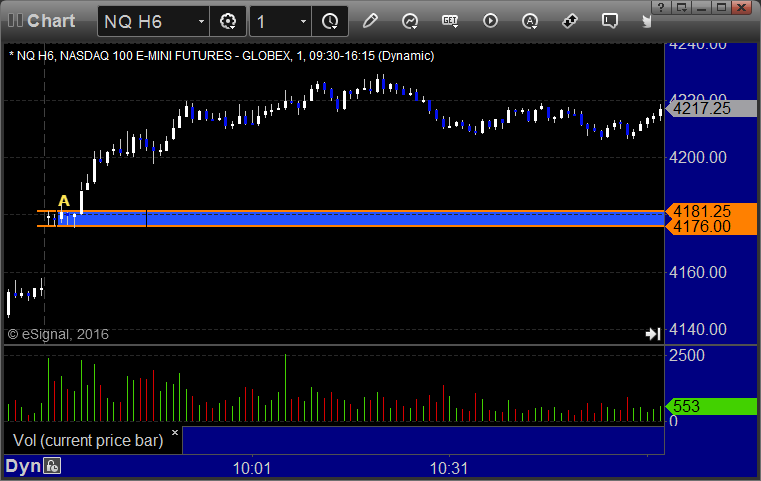Viewport: 761px width, 481px height.
Task: Click the 2500 volume axis label
Action: tap(686, 355)
